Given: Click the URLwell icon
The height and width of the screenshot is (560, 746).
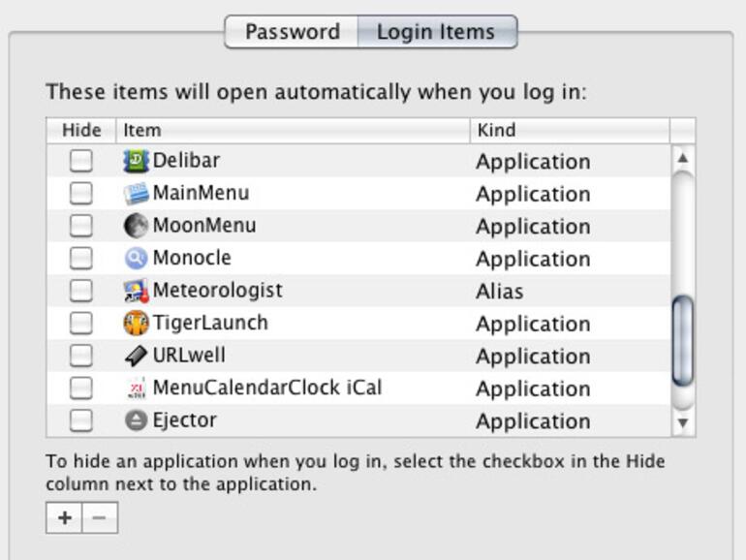Looking at the screenshot, I should coord(137,356).
